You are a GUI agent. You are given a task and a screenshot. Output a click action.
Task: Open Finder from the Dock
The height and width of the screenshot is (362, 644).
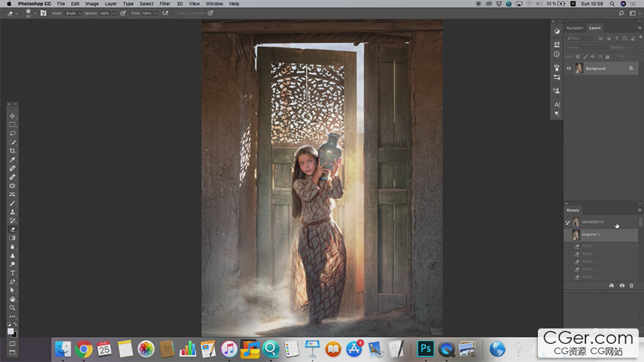pos(63,350)
